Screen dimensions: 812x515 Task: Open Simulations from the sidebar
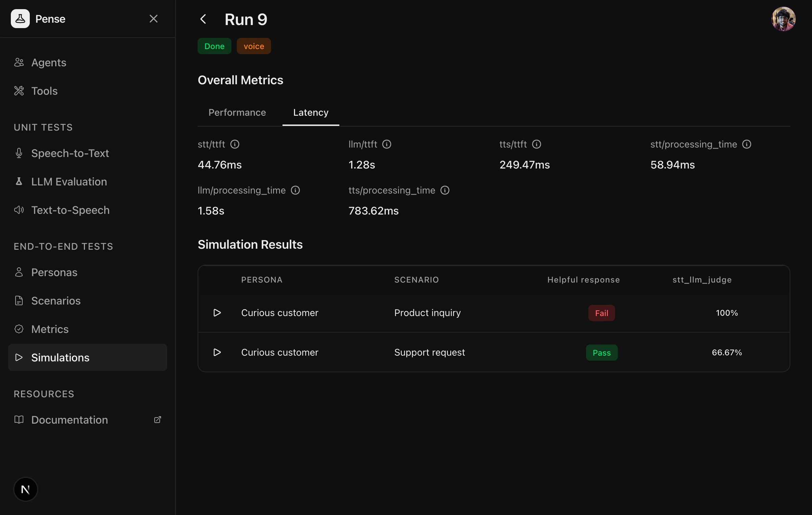60,357
